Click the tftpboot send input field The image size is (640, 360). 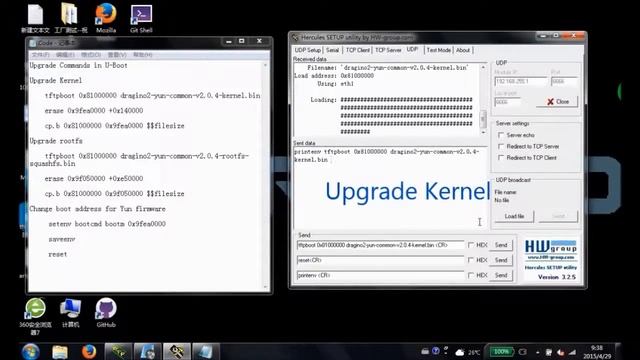pyautogui.click(x=380, y=245)
